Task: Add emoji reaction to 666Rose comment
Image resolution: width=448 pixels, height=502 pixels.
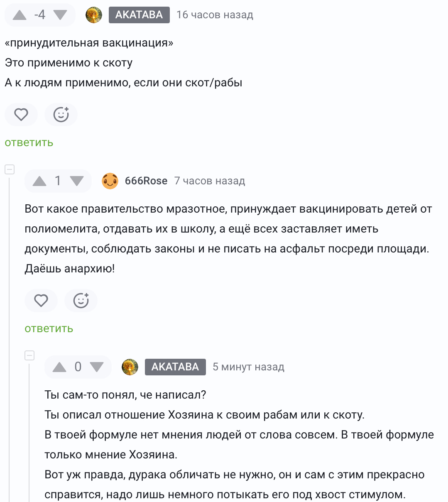Action: pos(81,301)
